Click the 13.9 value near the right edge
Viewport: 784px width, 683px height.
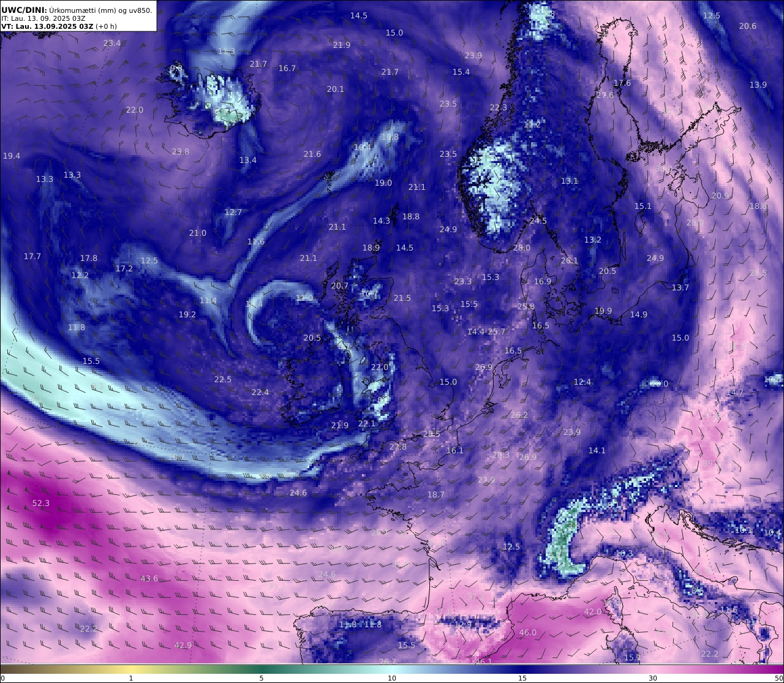point(758,85)
